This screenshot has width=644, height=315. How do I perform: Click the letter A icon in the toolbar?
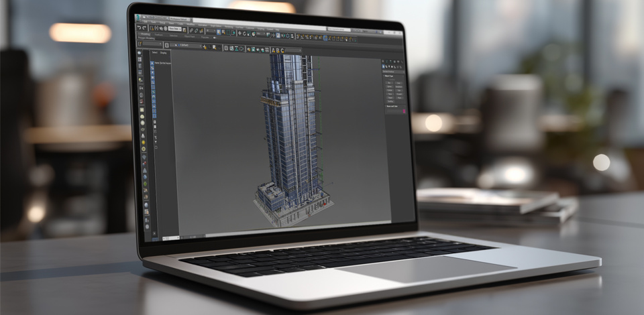click(x=273, y=50)
